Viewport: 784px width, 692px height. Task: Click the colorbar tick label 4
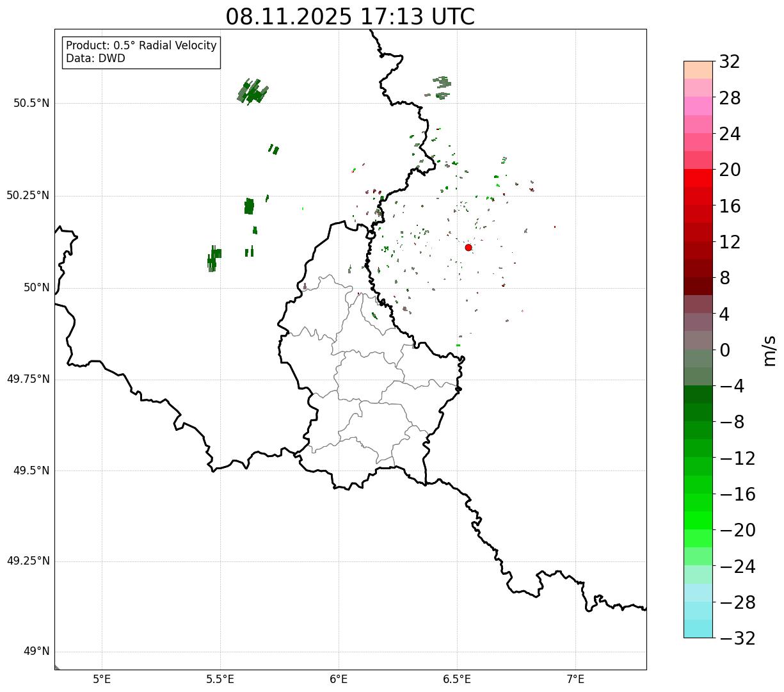click(x=724, y=314)
